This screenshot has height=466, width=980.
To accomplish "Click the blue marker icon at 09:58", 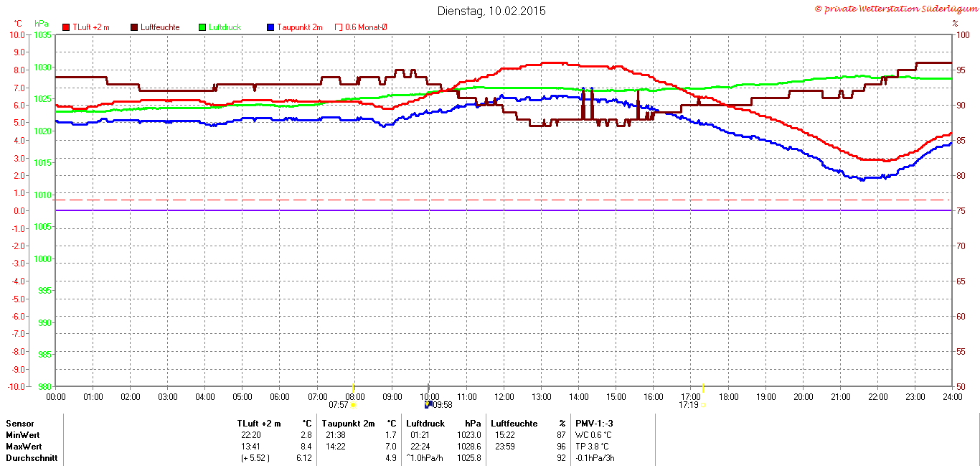I will click(428, 404).
